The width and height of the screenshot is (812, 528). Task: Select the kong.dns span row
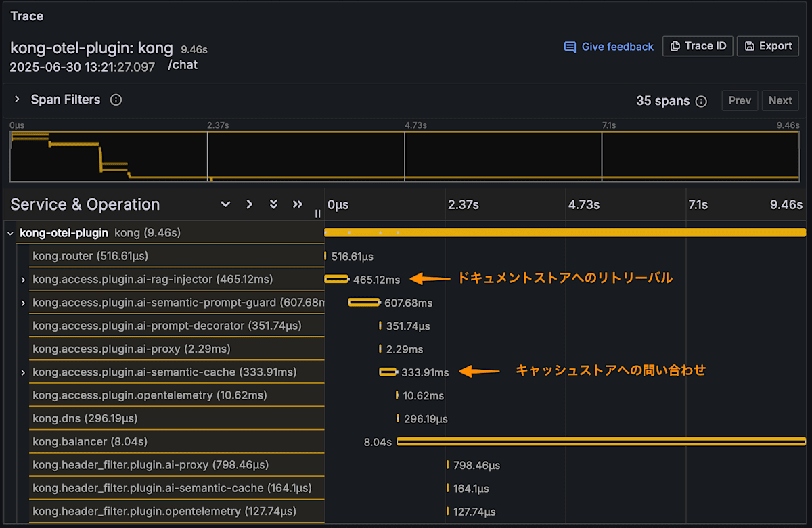tap(177, 418)
